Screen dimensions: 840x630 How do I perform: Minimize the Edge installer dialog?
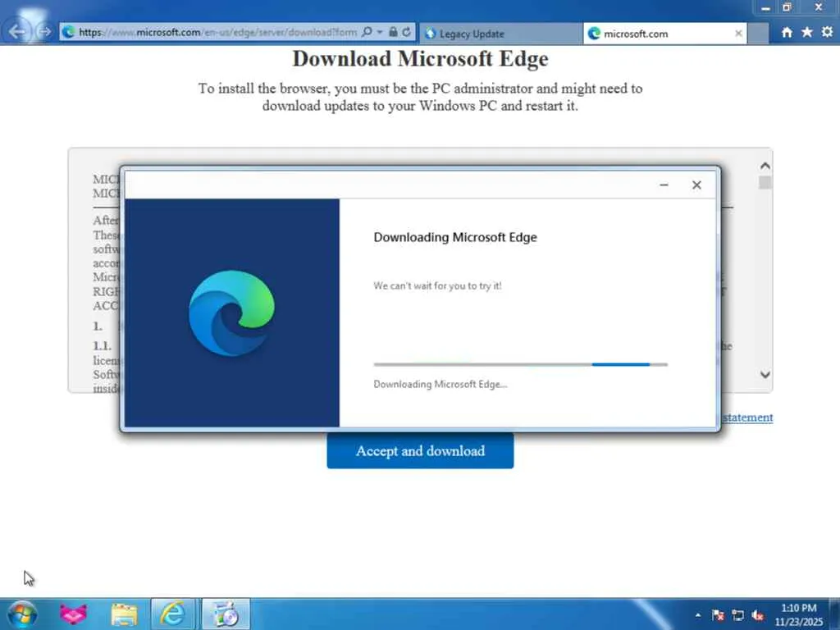pos(664,185)
